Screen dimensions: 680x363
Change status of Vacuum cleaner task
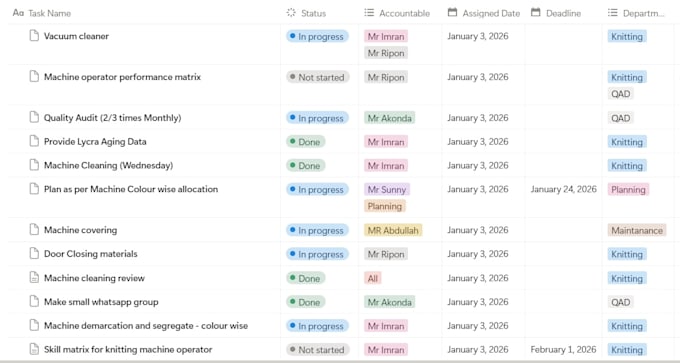click(x=317, y=36)
